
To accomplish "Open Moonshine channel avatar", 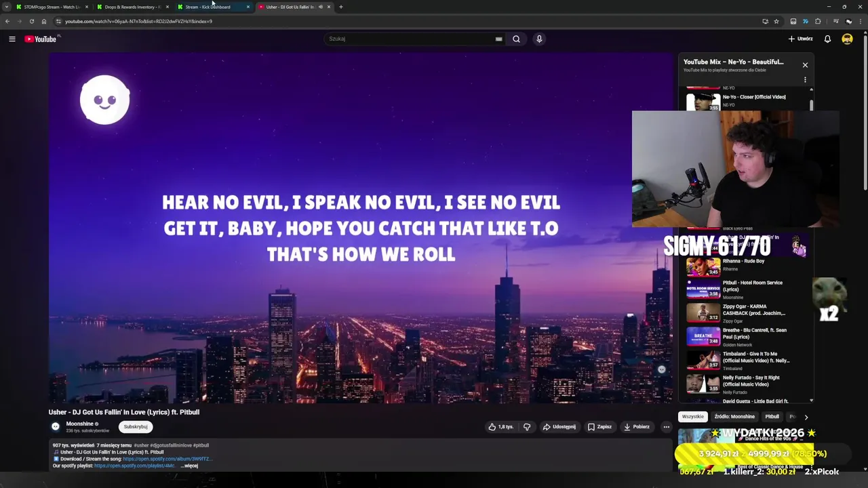I will click(x=56, y=427).
